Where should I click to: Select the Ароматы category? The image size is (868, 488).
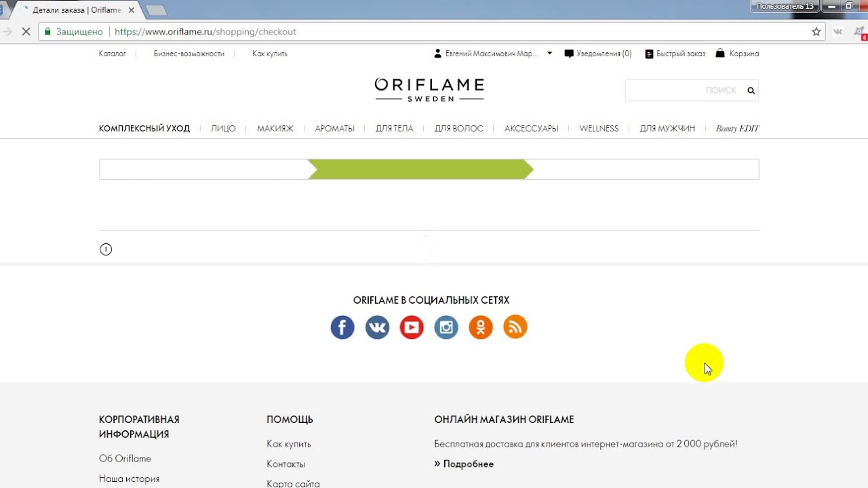pyautogui.click(x=335, y=129)
